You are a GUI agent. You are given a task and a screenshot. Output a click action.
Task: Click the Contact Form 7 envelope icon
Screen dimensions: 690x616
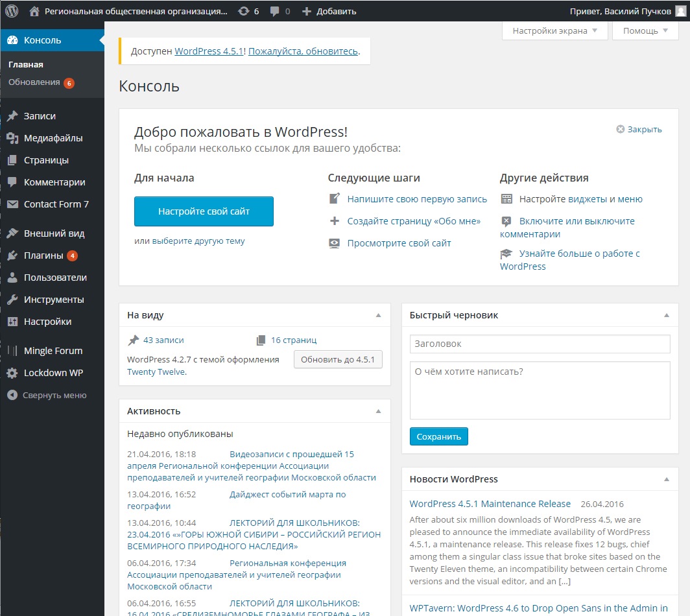tap(12, 204)
